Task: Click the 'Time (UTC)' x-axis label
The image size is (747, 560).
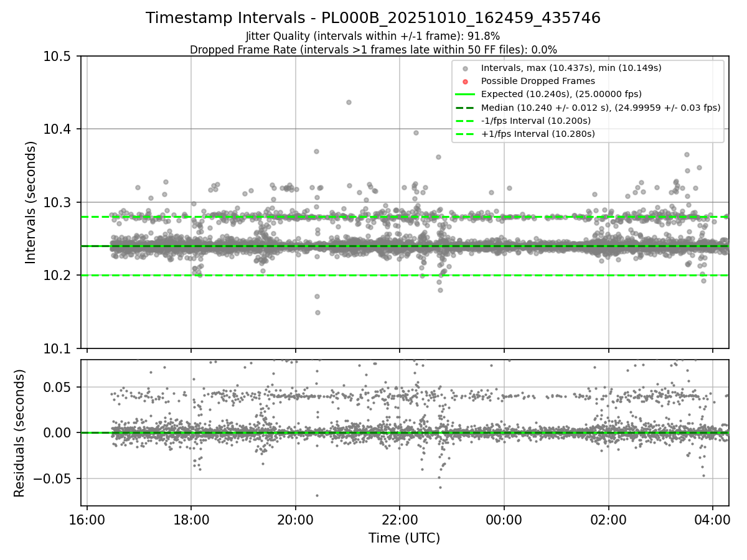Action: pyautogui.click(x=404, y=538)
